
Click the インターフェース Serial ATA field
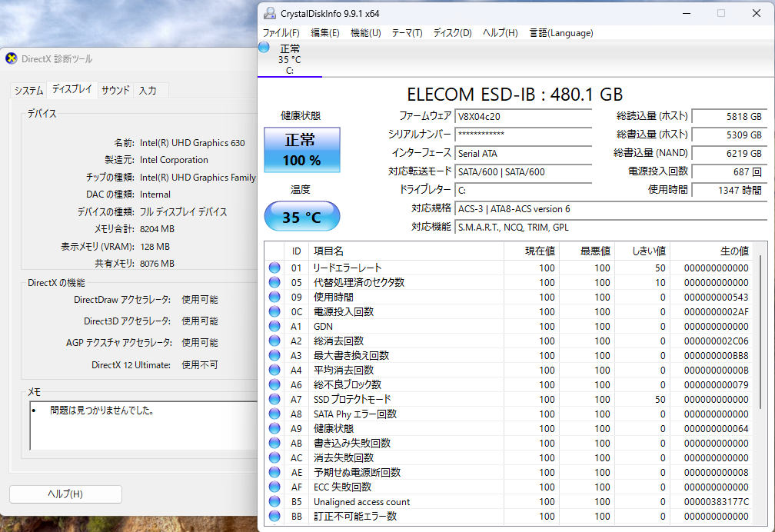pos(523,153)
